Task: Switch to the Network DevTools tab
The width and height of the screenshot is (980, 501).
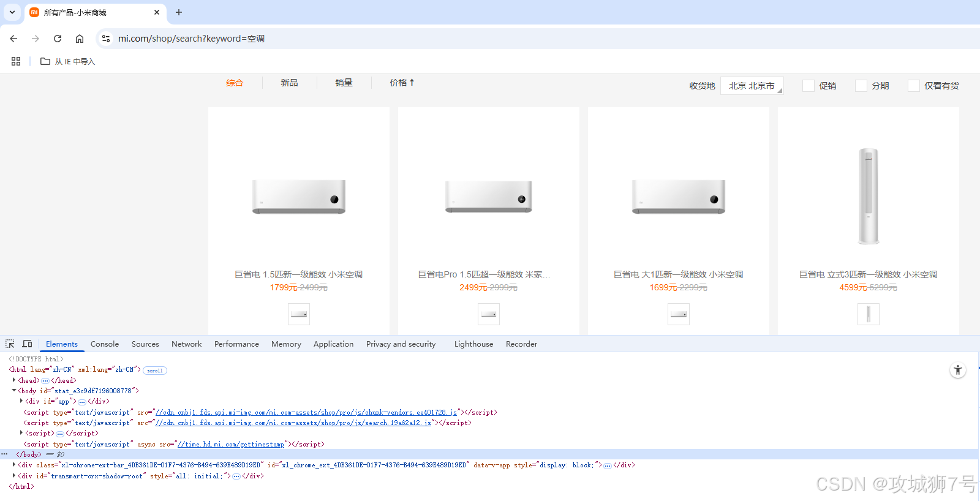Action: (187, 344)
